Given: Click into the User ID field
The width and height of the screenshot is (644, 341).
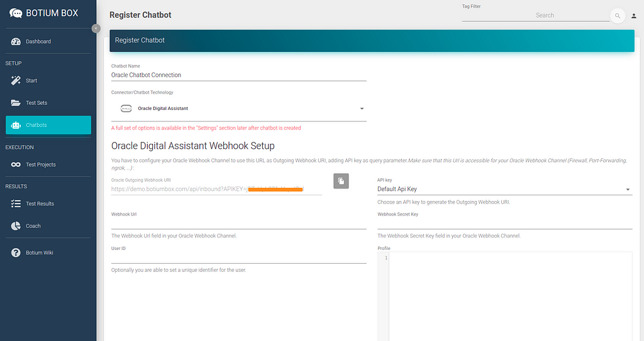Looking at the screenshot, I should pos(238,257).
